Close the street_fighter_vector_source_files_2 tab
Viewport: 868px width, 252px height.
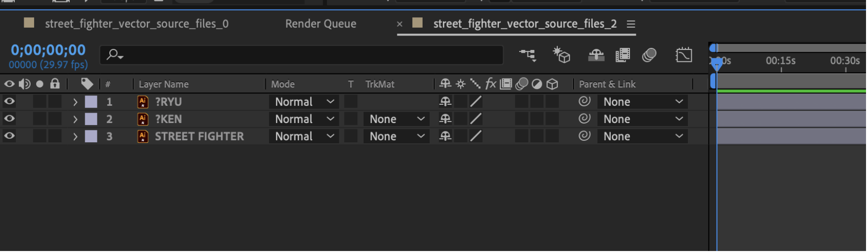point(399,24)
